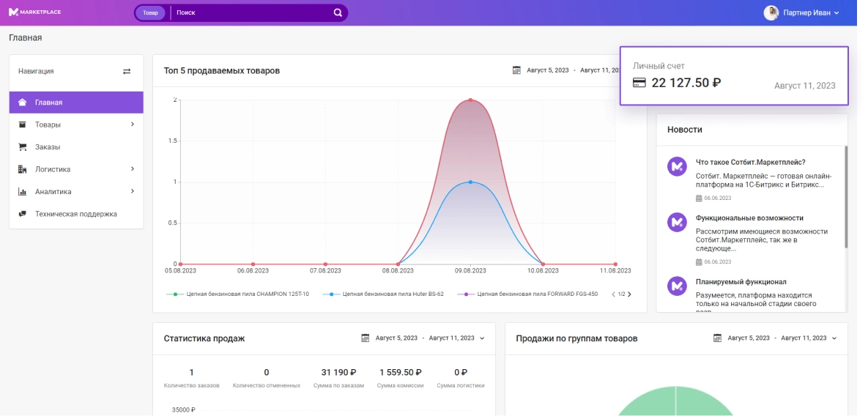Click the Август 5, 2023 start date in top chart

[547, 70]
